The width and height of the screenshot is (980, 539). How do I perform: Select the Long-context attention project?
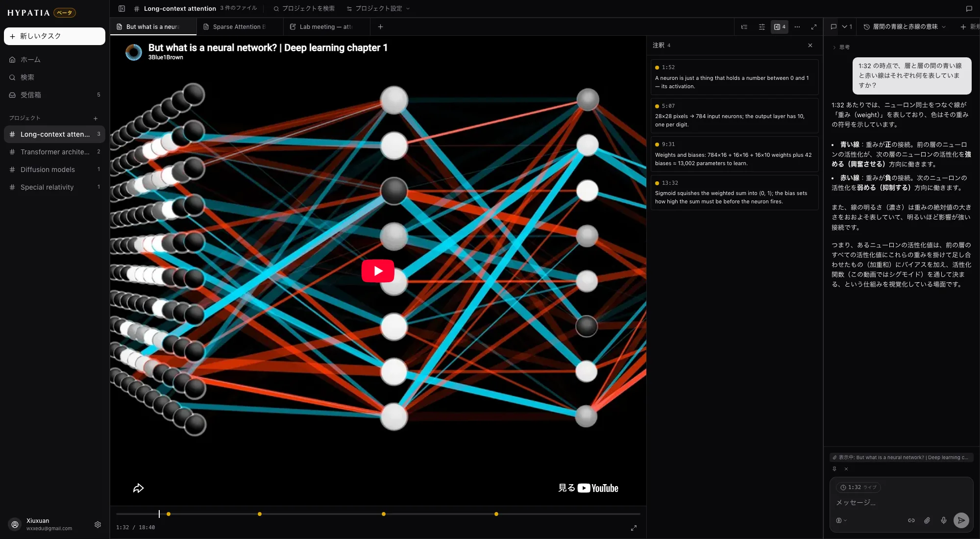coord(54,134)
